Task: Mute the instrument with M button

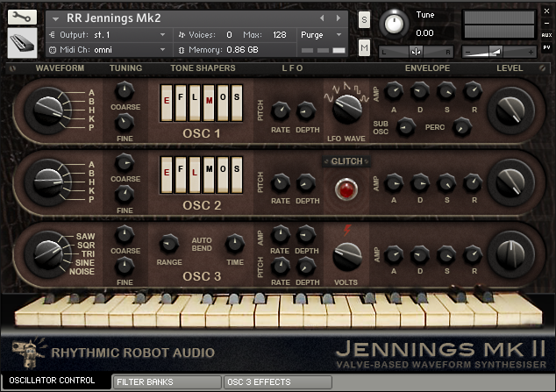Action: [364, 47]
